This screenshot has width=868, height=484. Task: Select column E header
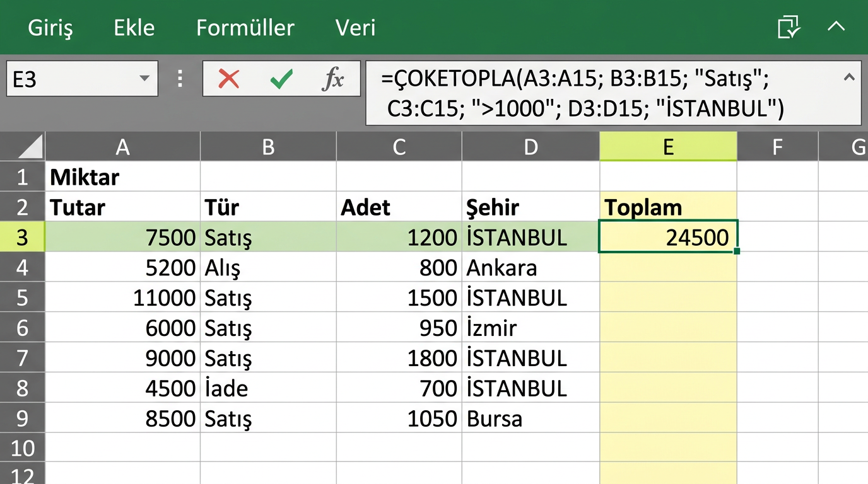point(667,147)
